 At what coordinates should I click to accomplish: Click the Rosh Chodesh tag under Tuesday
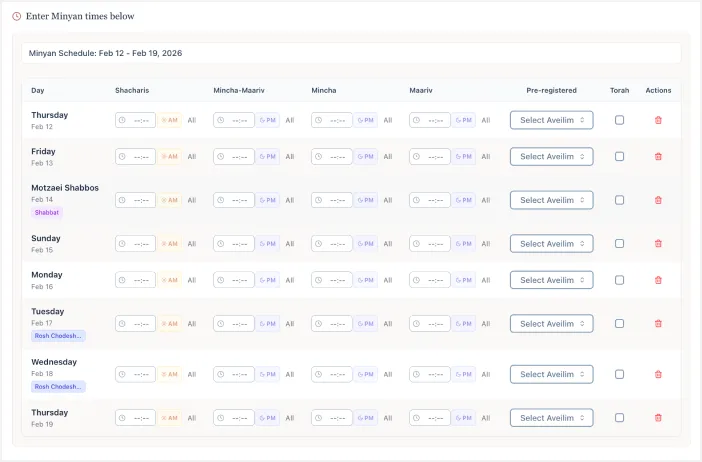58,336
